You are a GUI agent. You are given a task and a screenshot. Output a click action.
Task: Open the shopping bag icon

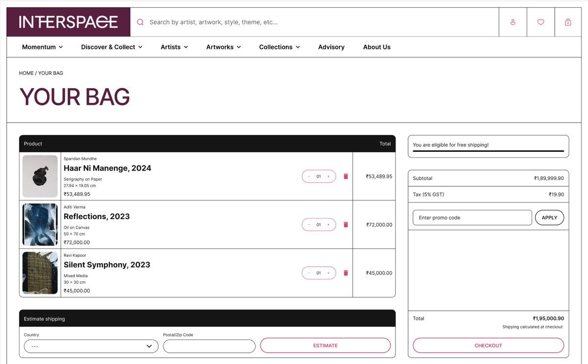click(x=568, y=22)
